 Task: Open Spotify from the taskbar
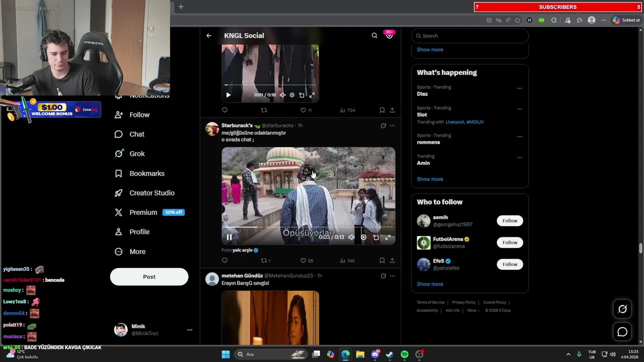coord(405,354)
